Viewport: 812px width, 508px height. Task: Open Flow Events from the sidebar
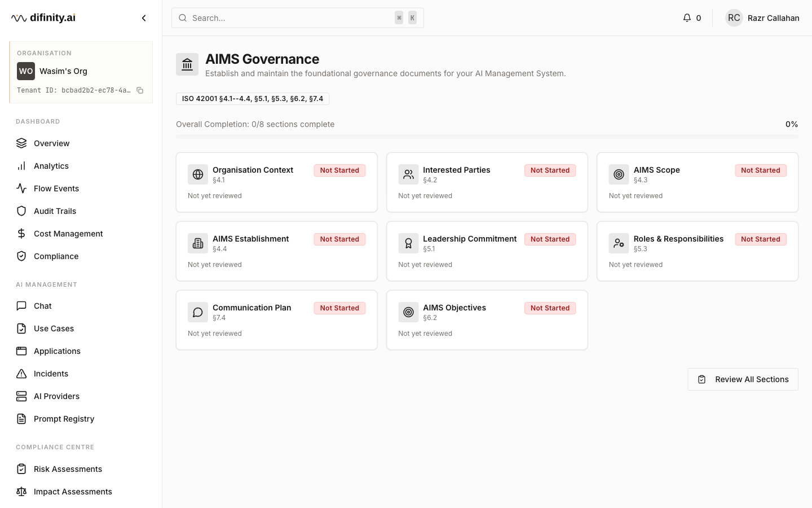tap(81, 189)
